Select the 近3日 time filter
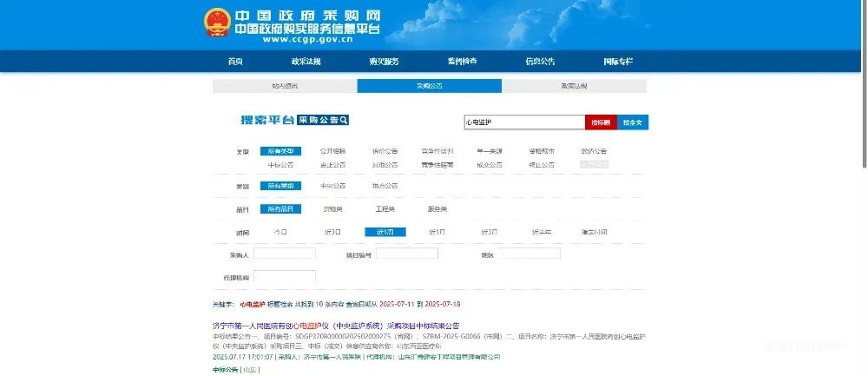868x376 pixels. tap(332, 233)
